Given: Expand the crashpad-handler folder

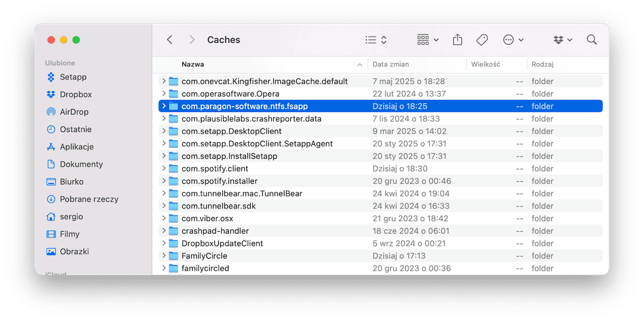Looking at the screenshot, I should [x=164, y=231].
